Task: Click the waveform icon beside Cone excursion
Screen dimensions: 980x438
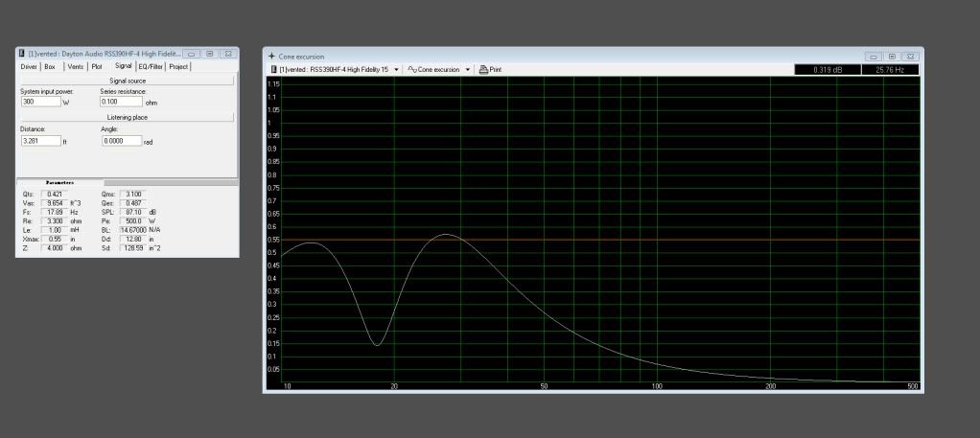Action: click(411, 70)
